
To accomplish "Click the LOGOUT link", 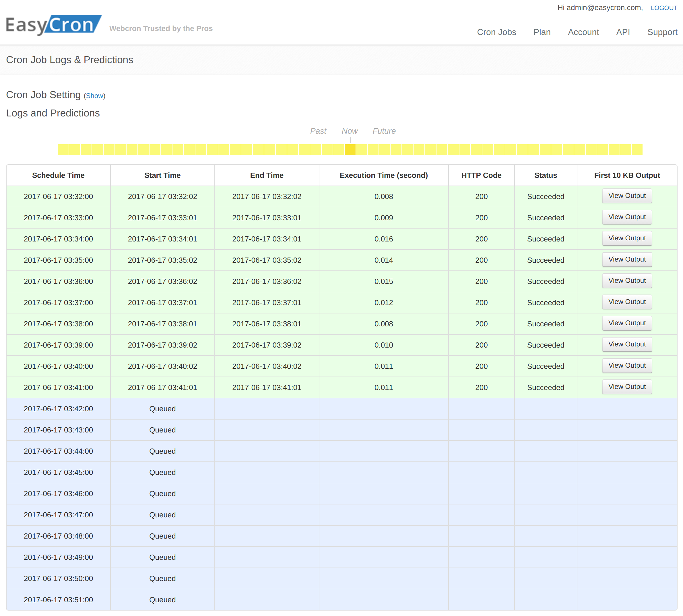I will click(664, 8).
